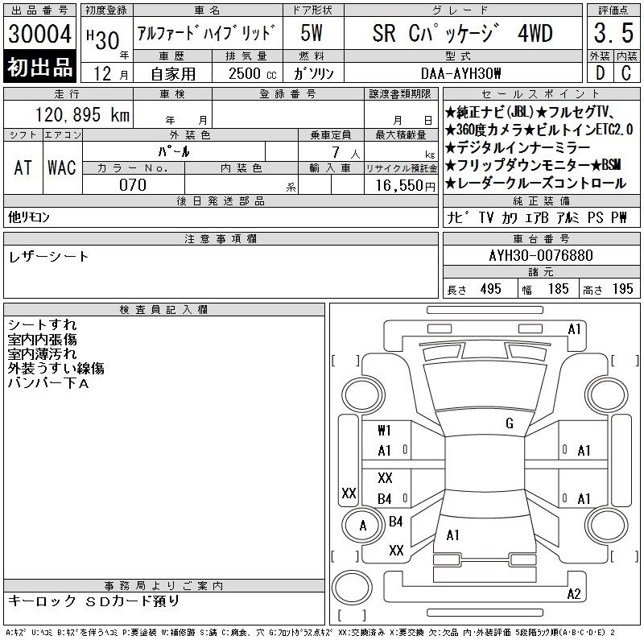The height and width of the screenshot is (644, 644).
Task: Click the WAC air conditioner cell
Action: point(62,167)
